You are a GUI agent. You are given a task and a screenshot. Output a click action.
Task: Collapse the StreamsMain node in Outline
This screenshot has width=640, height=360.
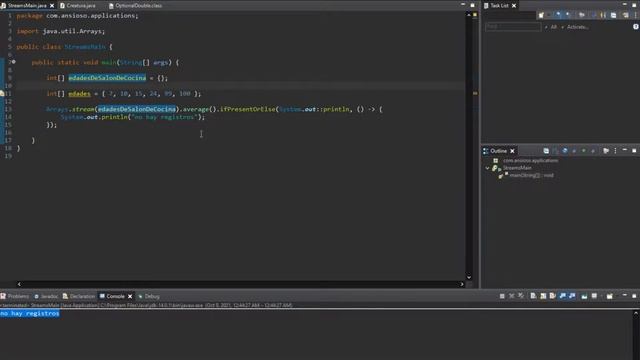(487, 168)
